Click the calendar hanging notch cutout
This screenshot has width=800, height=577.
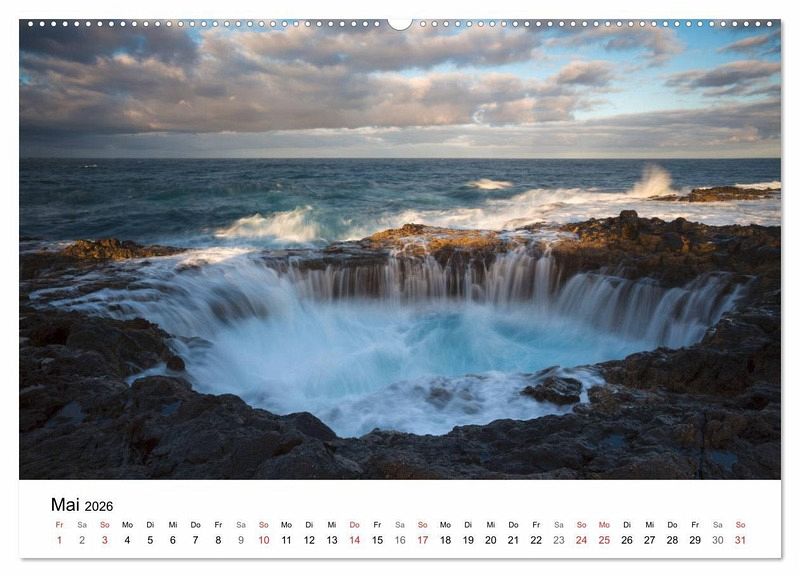pos(400,24)
